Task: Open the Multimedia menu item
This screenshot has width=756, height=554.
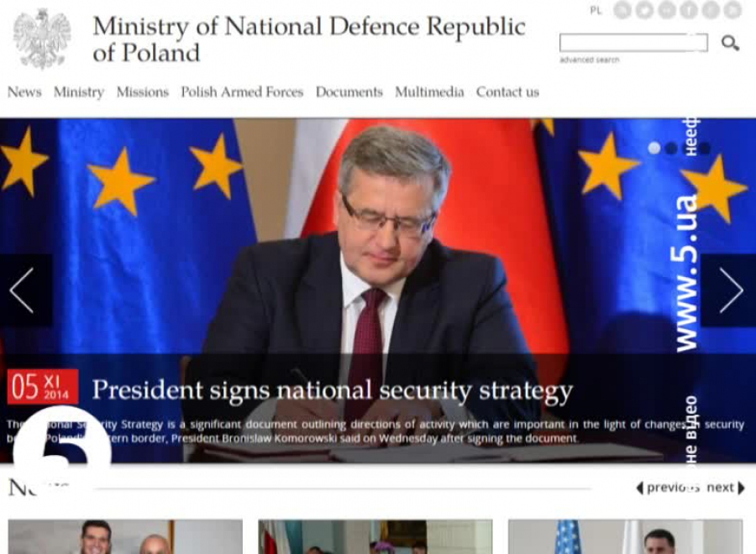Action: (429, 92)
